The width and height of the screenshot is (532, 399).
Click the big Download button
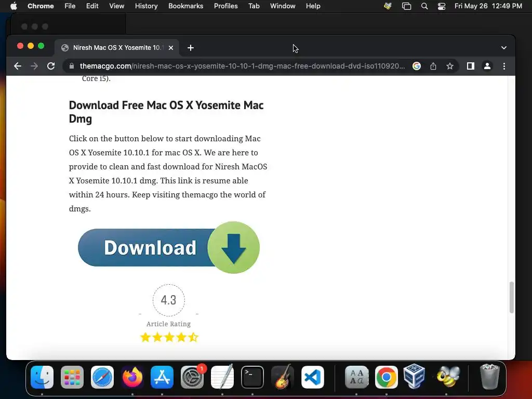(x=169, y=247)
